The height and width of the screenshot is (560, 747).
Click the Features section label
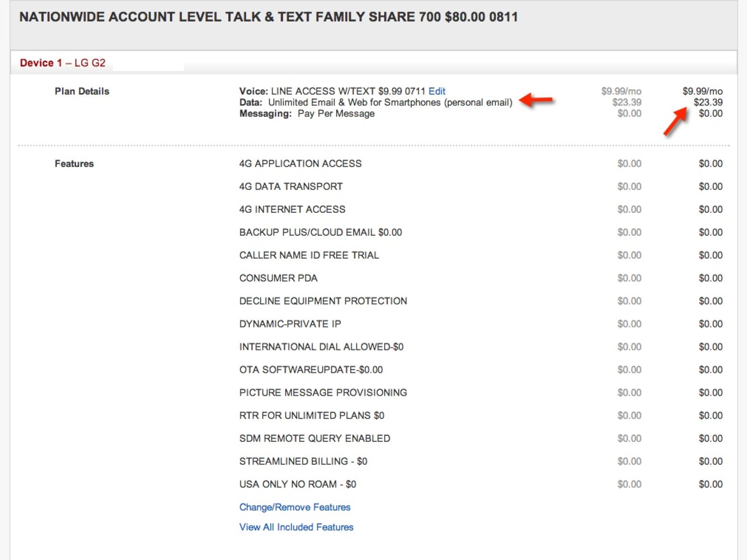[74, 164]
